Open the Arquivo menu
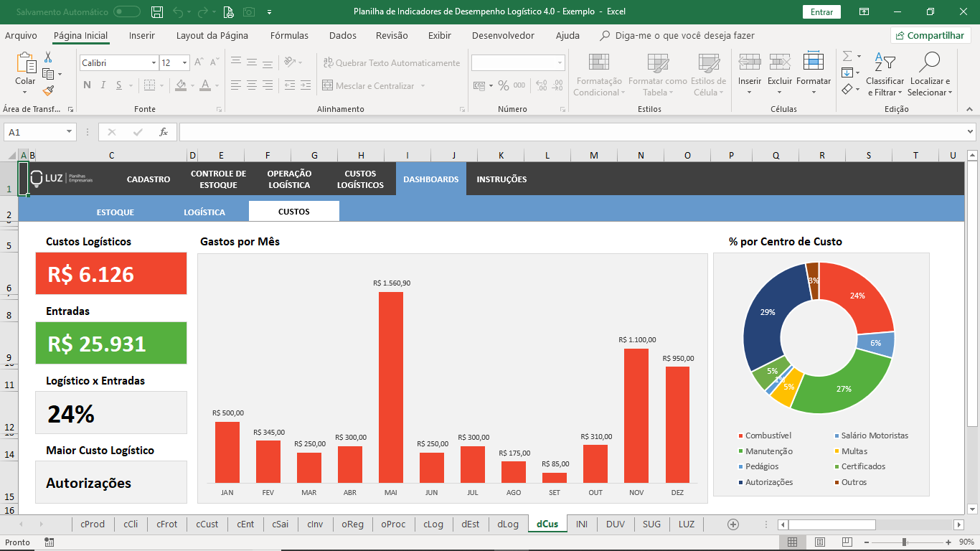The width and height of the screenshot is (980, 551). pyautogui.click(x=21, y=35)
